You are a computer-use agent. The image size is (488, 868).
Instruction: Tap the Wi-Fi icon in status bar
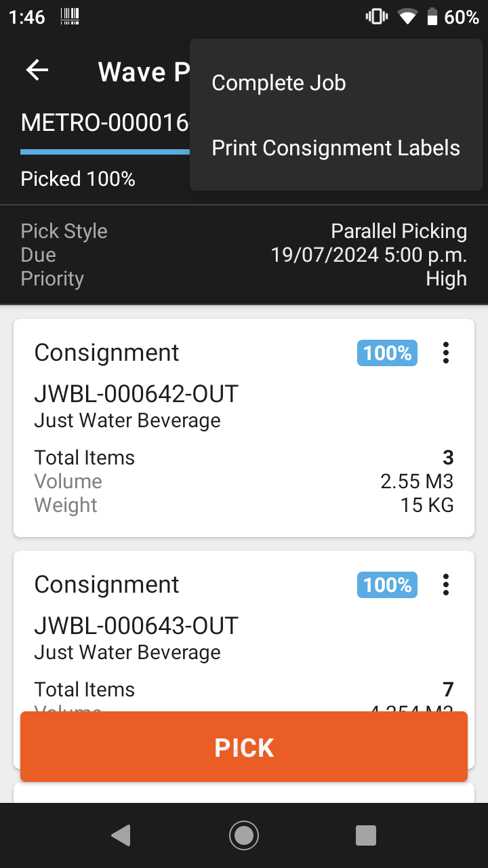[407, 17]
